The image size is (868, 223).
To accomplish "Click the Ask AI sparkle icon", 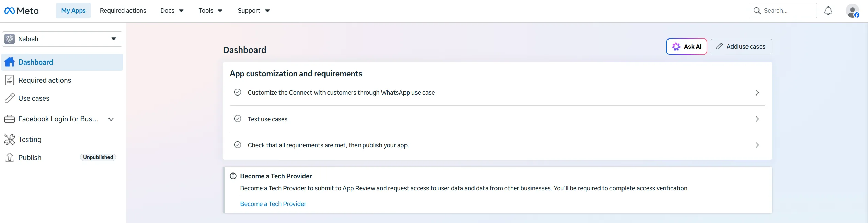I will 676,47.
